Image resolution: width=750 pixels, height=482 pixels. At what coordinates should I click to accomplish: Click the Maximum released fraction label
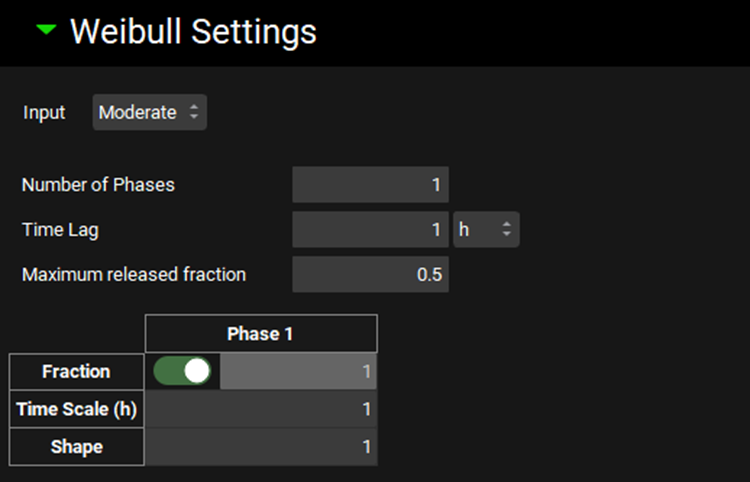coord(134,275)
